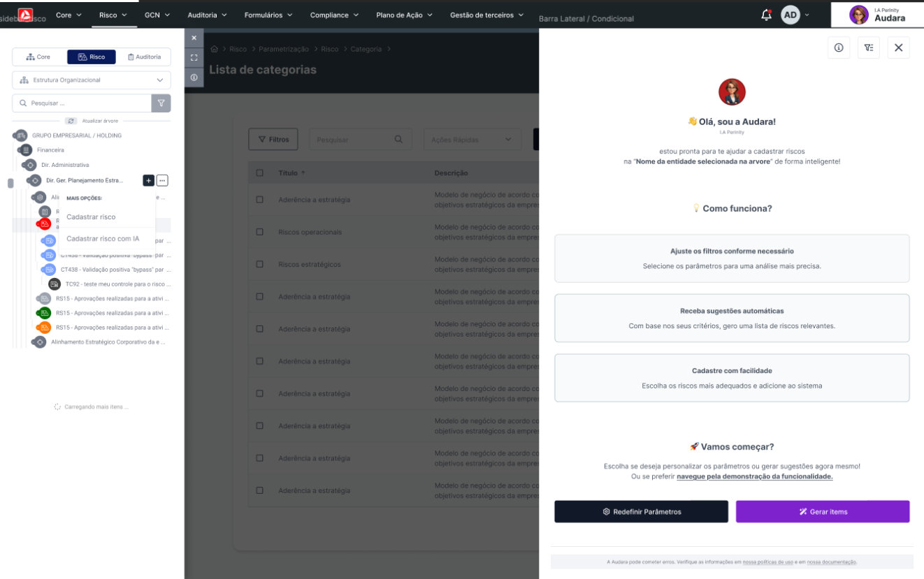Click the refresh icon for Atualizar árvore
This screenshot has height=579, width=924.
(71, 121)
